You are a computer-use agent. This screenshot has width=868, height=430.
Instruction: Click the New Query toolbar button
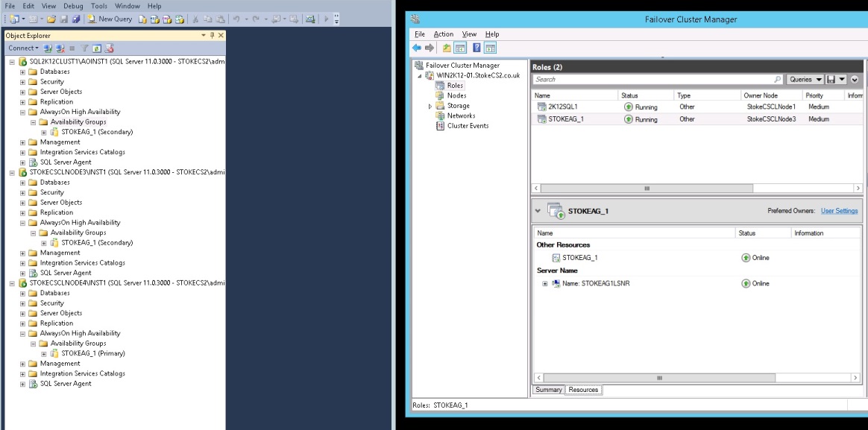tap(110, 19)
